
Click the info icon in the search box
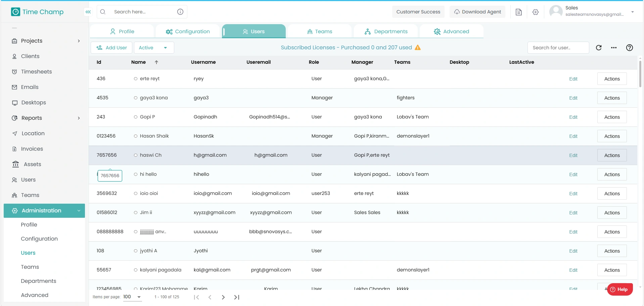tap(180, 12)
